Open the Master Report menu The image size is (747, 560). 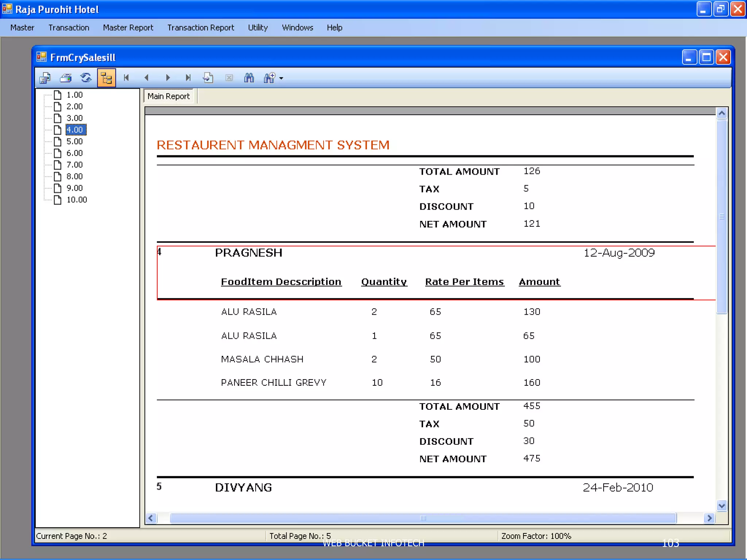coord(128,28)
